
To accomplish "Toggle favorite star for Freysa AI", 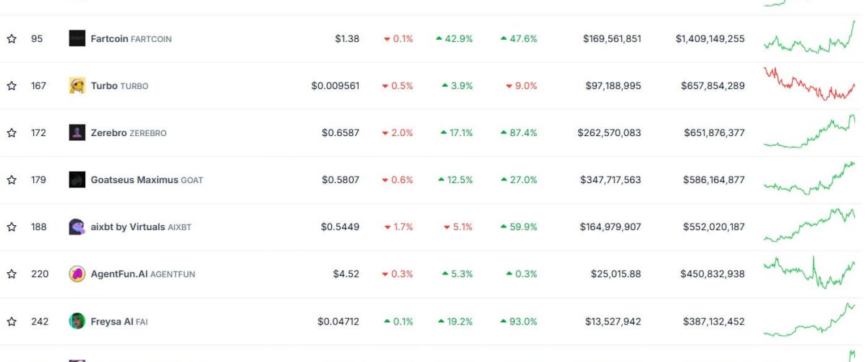I will tap(12, 321).
